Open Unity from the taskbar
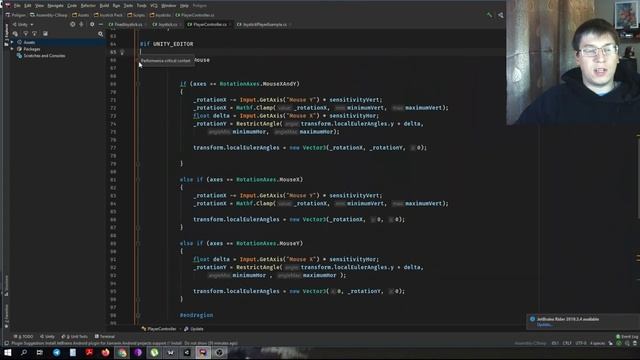640x360 pixels. [x=187, y=353]
